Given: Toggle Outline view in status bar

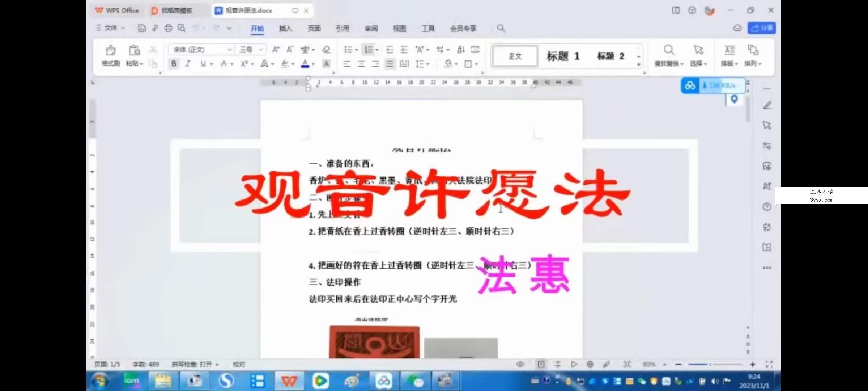Looking at the screenshot, I should click(x=557, y=364).
